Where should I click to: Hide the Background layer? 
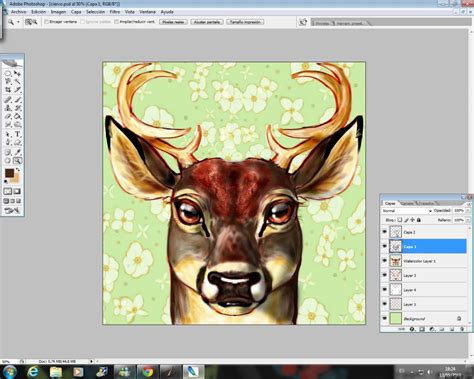(x=385, y=318)
